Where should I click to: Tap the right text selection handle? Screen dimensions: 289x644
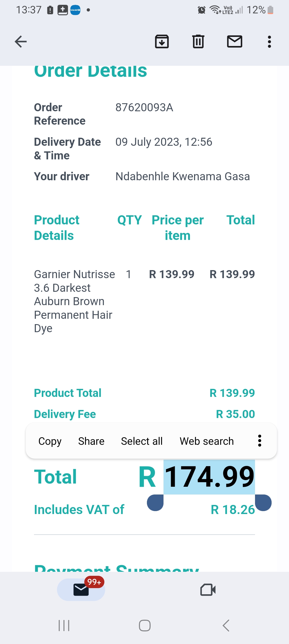[263, 503]
